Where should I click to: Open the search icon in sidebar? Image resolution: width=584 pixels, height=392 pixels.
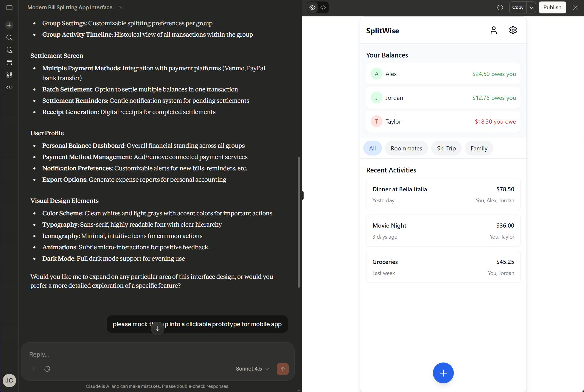click(x=9, y=38)
